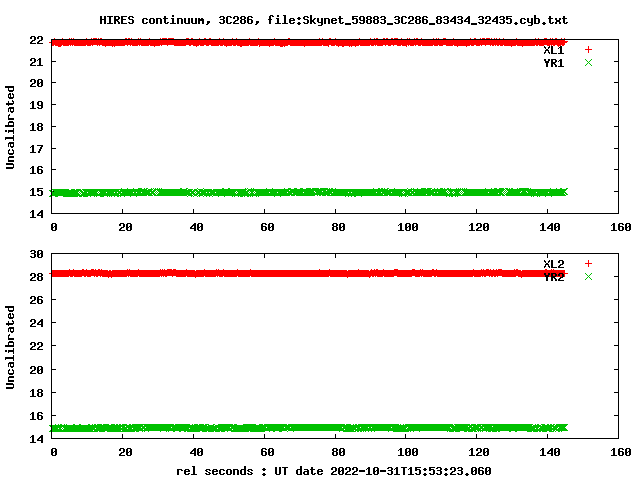This screenshot has height=480, width=640.
Task: Click the red plus marker beside XL2
Action: [588, 264]
